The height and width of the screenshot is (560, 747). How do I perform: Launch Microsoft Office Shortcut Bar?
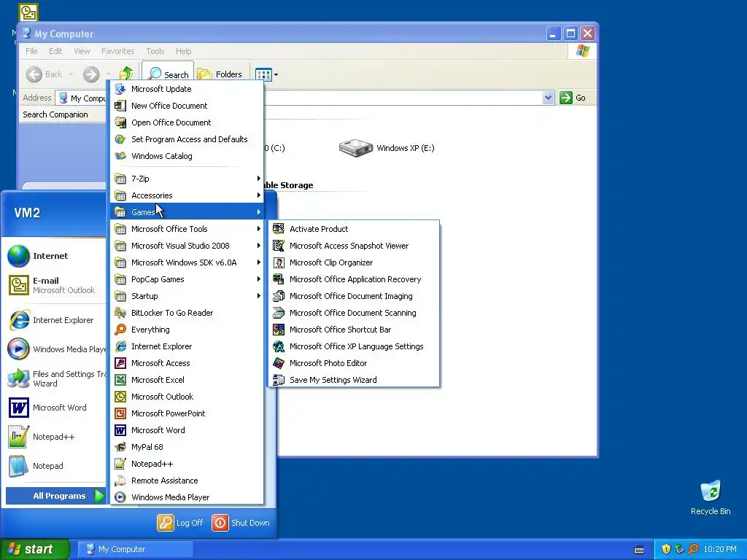point(354,330)
